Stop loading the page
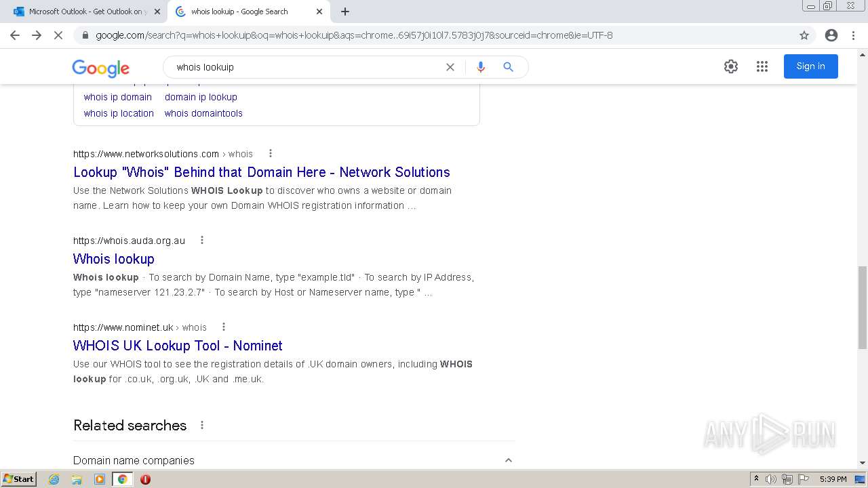The height and width of the screenshot is (488, 868). pyautogui.click(x=58, y=35)
